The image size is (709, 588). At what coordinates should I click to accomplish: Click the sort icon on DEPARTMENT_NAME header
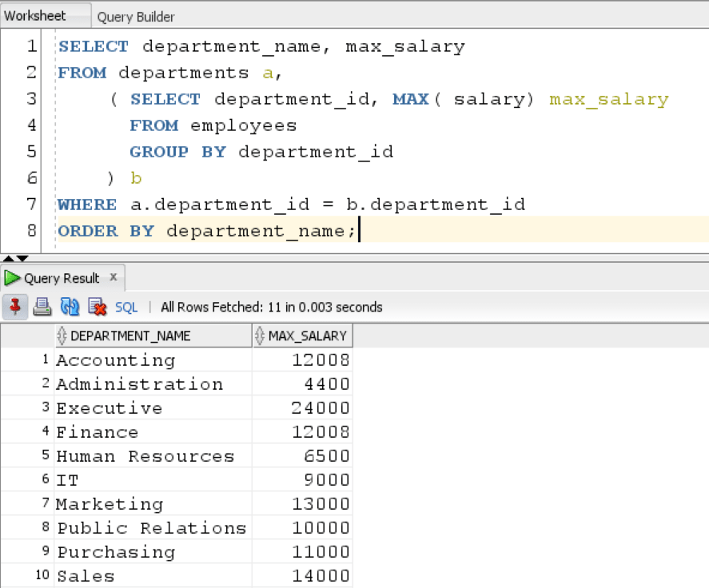click(62, 336)
